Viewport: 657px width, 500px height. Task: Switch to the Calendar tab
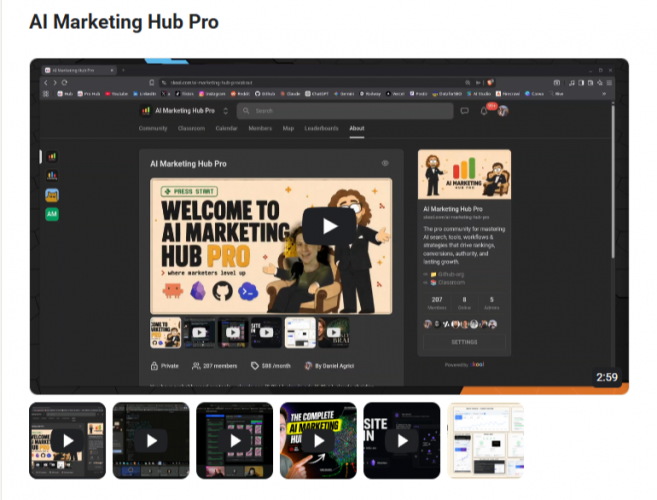[227, 128]
